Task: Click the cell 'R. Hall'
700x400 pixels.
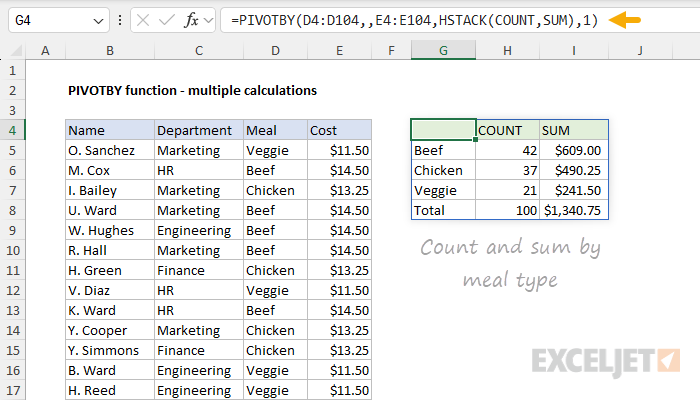Action: coord(110,250)
